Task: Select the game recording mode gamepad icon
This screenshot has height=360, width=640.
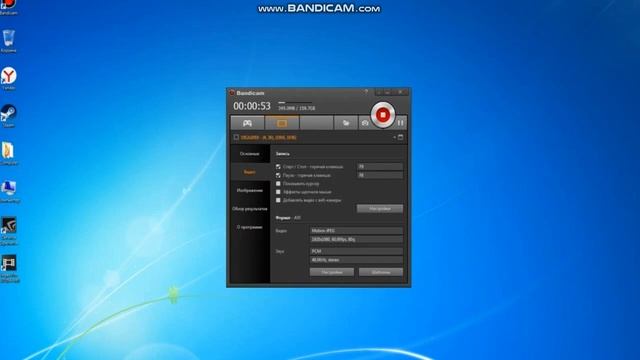Action: [x=247, y=123]
